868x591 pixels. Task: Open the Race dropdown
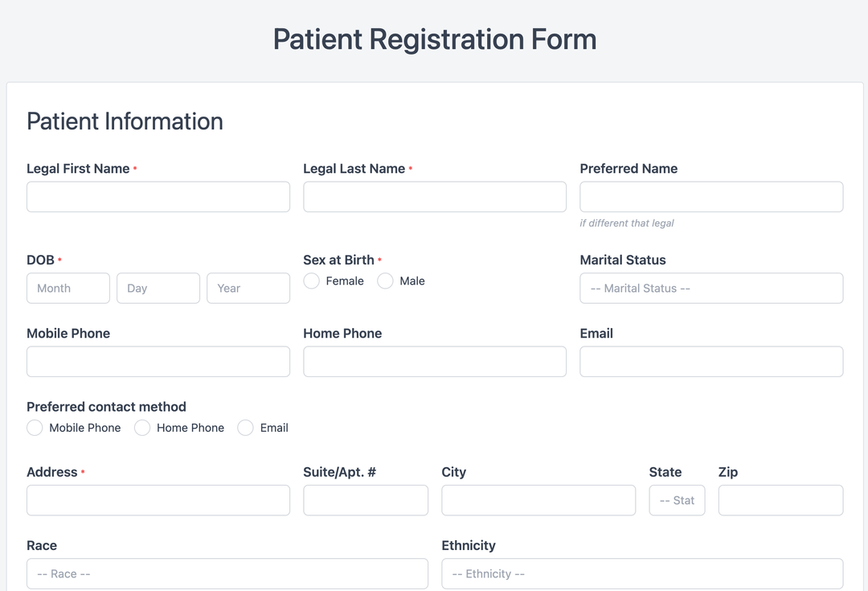227,573
